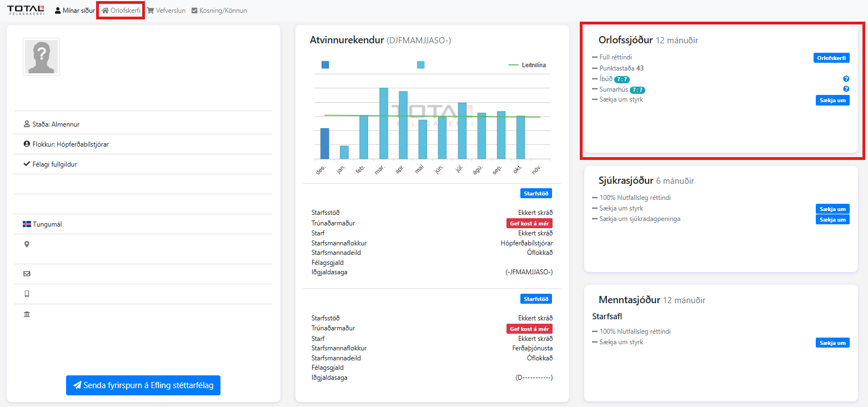
Task: Click the profile avatar placeholder image
Action: 41,57
